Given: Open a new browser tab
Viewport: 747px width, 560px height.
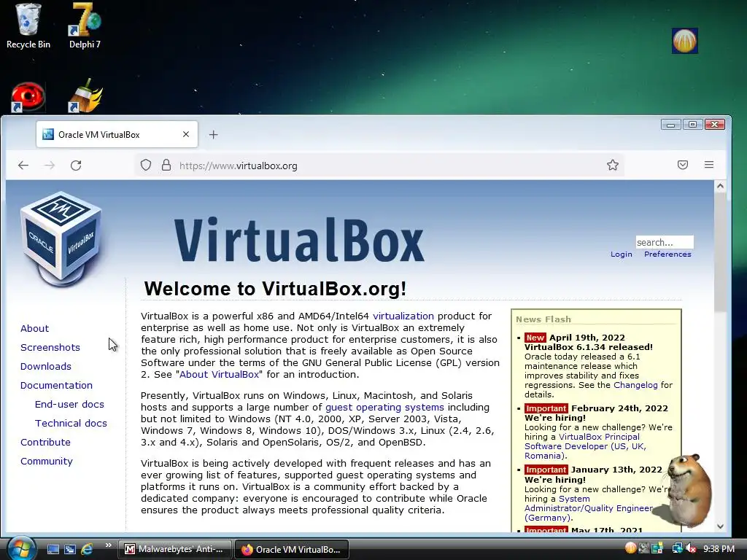Looking at the screenshot, I should coord(214,135).
